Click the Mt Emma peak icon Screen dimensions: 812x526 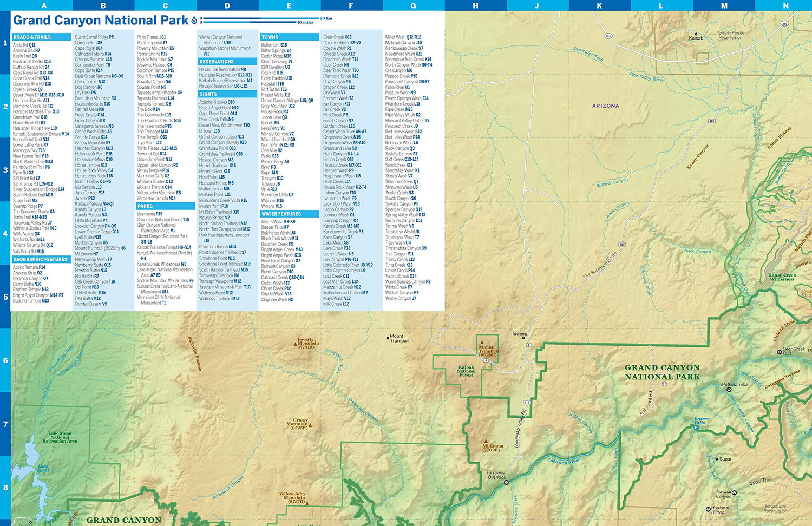tap(486, 441)
